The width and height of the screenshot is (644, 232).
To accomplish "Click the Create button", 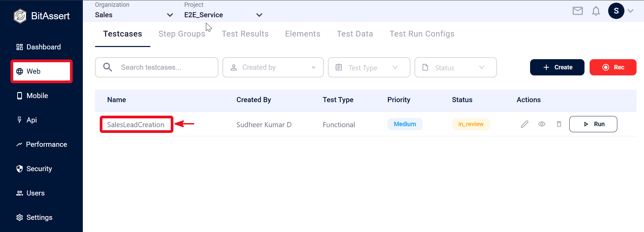I will [x=557, y=67].
